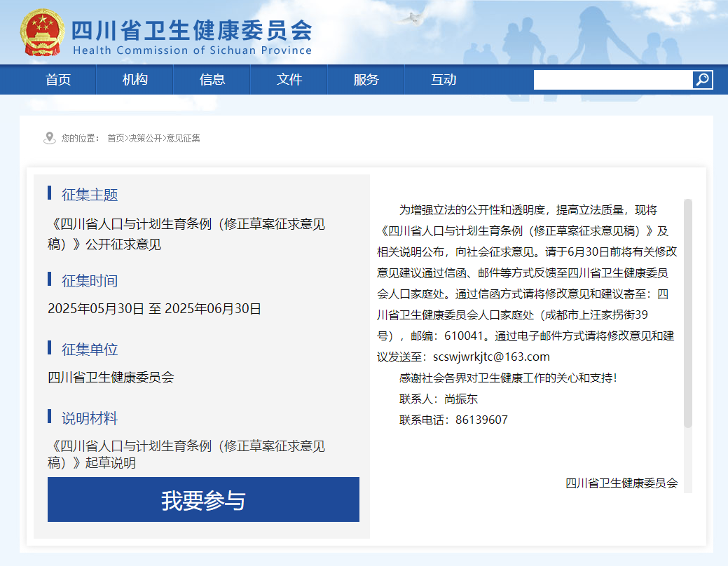
Task: Open the 信息 navigation menu
Action: [x=212, y=79]
